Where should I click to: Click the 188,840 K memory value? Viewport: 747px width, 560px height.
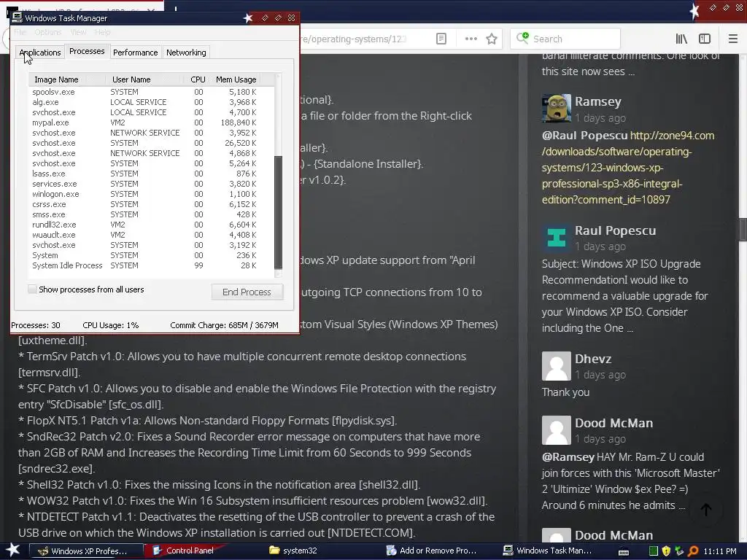239,122
